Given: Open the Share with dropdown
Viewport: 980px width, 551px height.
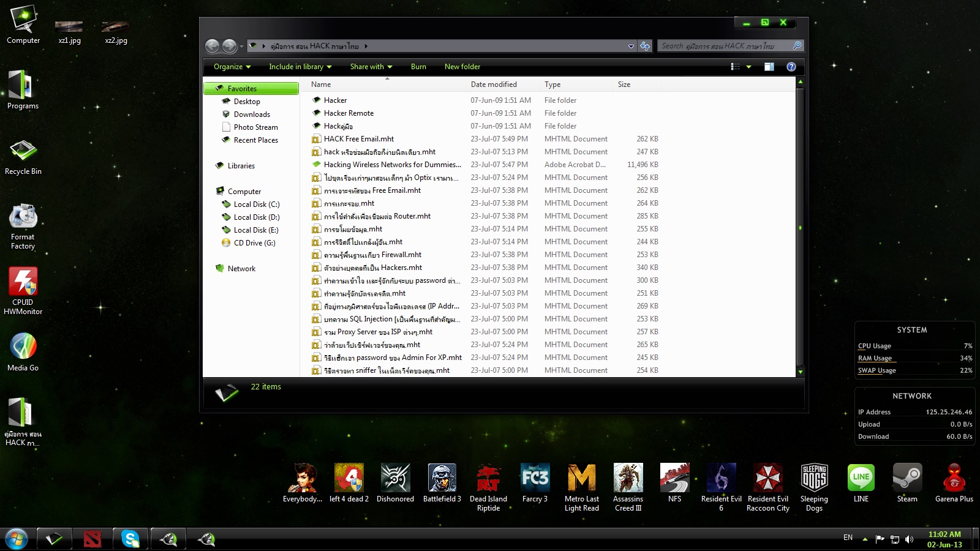Looking at the screenshot, I should (x=371, y=67).
